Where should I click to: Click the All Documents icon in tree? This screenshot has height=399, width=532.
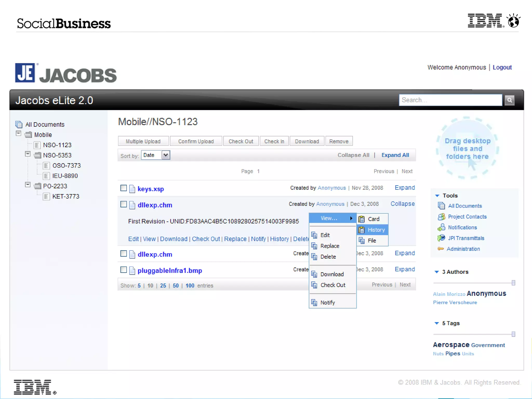(x=19, y=124)
